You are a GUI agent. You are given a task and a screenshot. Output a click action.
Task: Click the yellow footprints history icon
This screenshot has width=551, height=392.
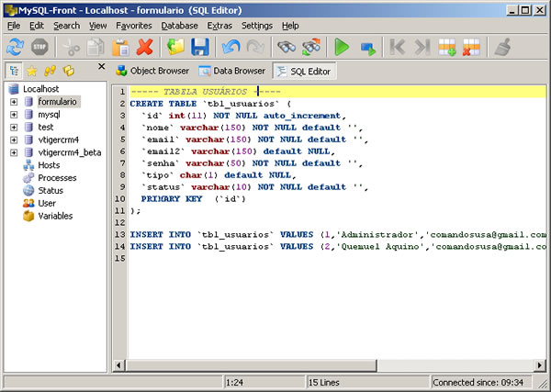tap(50, 71)
